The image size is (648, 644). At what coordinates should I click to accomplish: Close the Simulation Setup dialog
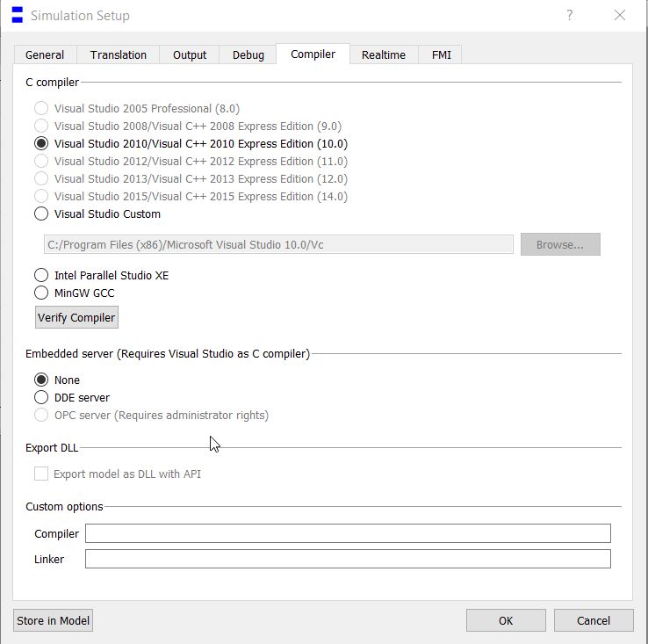(620, 15)
